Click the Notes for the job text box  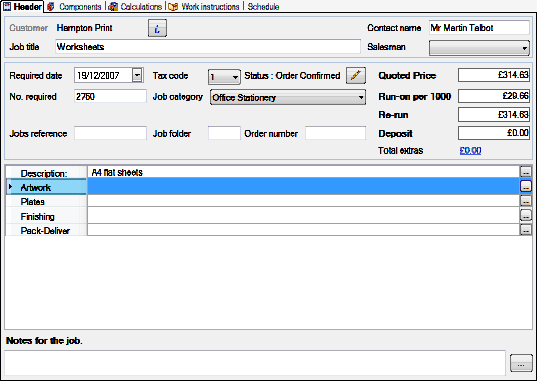tap(255, 363)
